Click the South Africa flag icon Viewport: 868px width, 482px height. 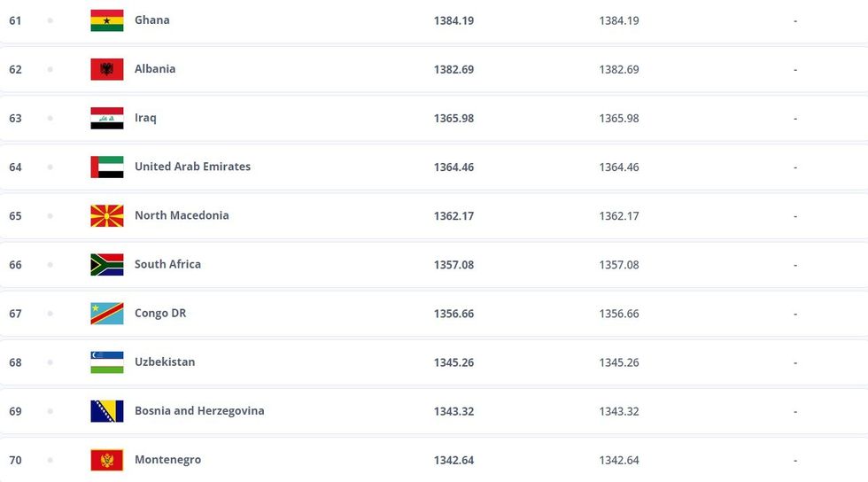[107, 265]
